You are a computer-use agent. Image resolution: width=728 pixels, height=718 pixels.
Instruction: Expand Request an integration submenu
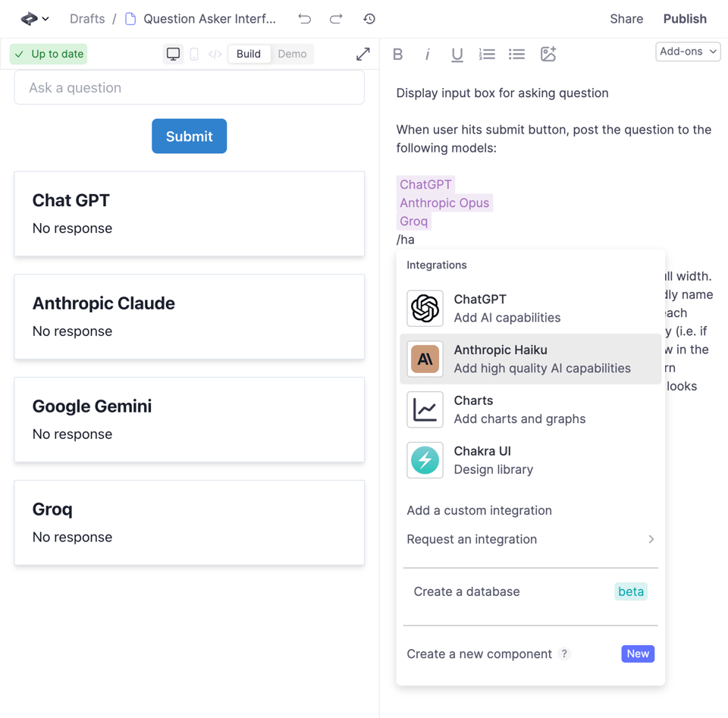531,539
